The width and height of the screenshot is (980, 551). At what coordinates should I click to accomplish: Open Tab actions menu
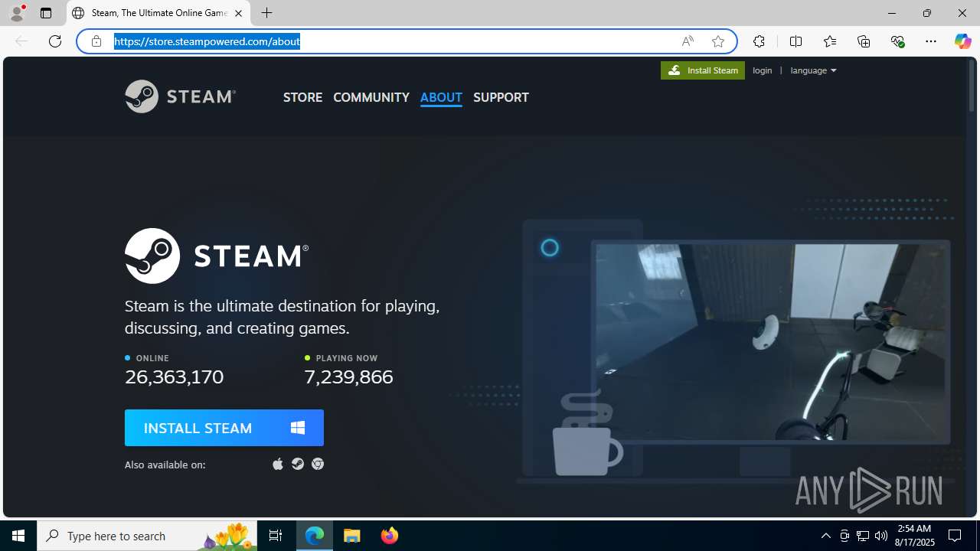46,13
